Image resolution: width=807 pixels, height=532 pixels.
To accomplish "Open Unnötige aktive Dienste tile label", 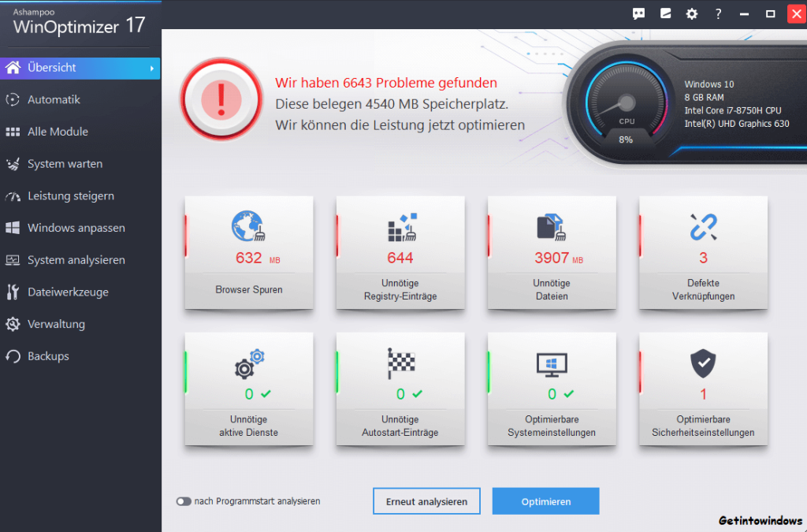I will tap(249, 426).
